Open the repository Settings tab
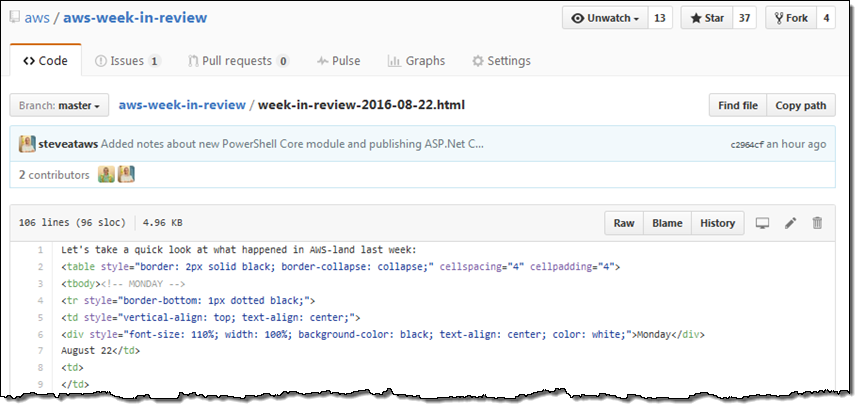Viewport: 860px width, 409px height. [x=501, y=61]
